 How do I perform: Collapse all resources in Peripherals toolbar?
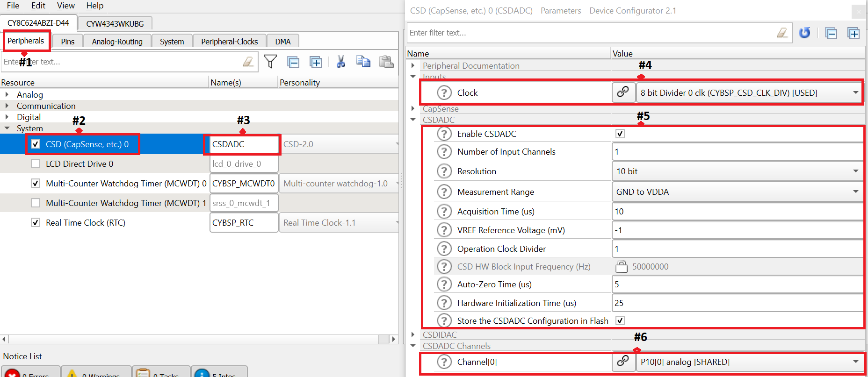pos(293,62)
